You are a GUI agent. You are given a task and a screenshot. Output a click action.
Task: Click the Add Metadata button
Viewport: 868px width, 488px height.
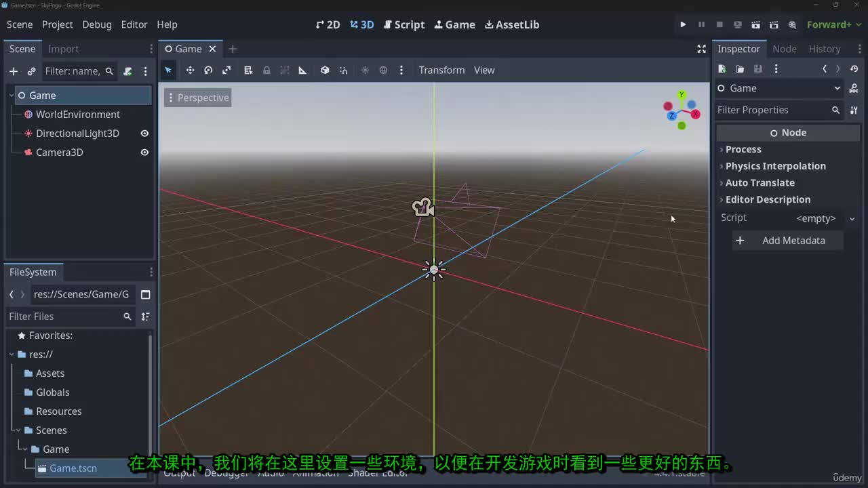788,241
